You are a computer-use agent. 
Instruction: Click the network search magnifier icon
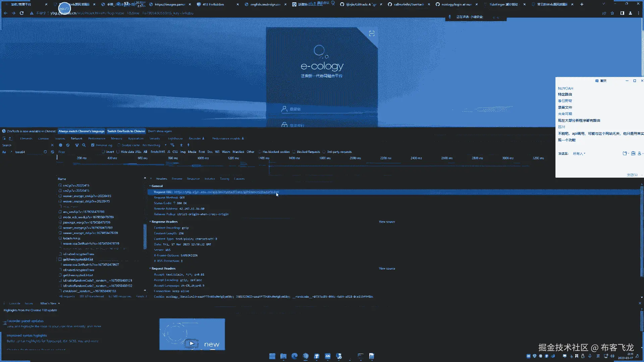pos(84,145)
